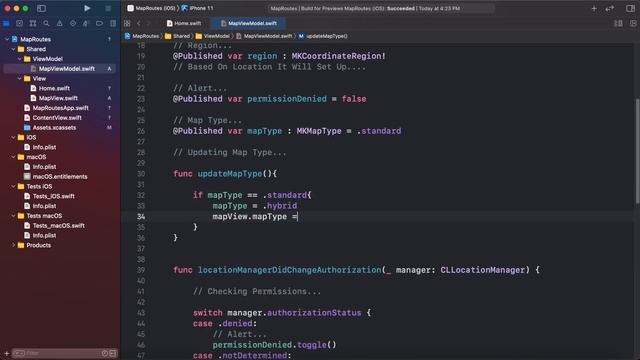Open the Library with the plus button
The image size is (640, 360).
click(594, 8)
